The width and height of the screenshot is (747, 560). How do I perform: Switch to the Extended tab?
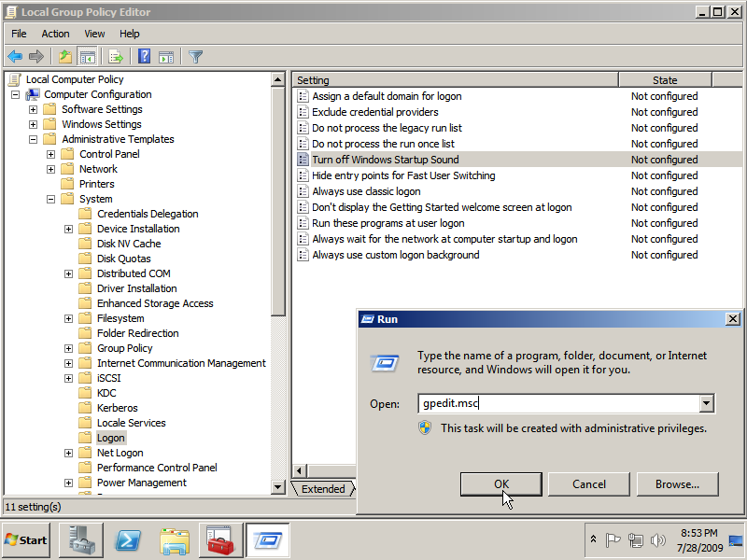tap(323, 489)
